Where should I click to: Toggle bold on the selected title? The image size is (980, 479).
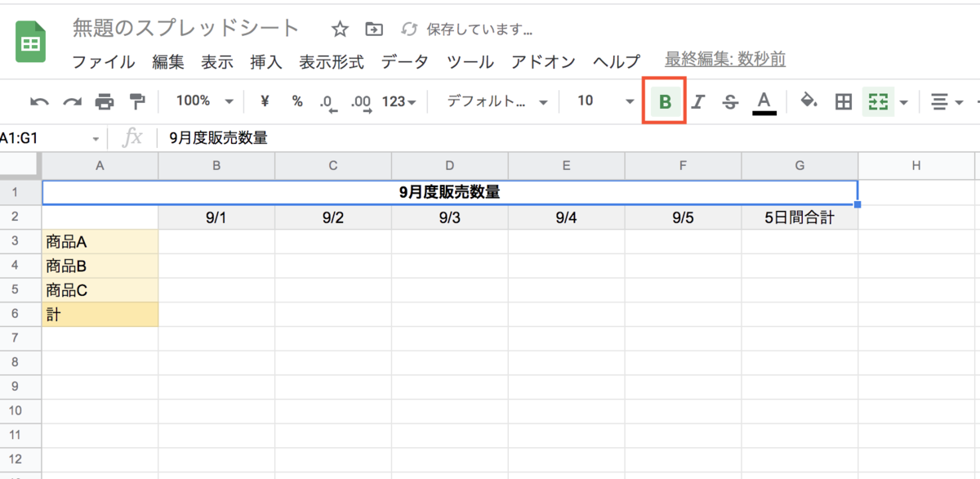664,101
